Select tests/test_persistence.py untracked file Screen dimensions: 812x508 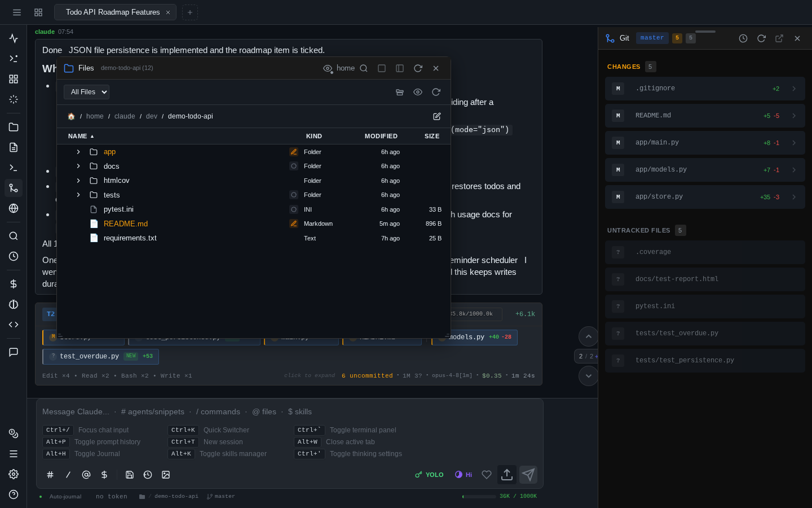tap(705, 361)
